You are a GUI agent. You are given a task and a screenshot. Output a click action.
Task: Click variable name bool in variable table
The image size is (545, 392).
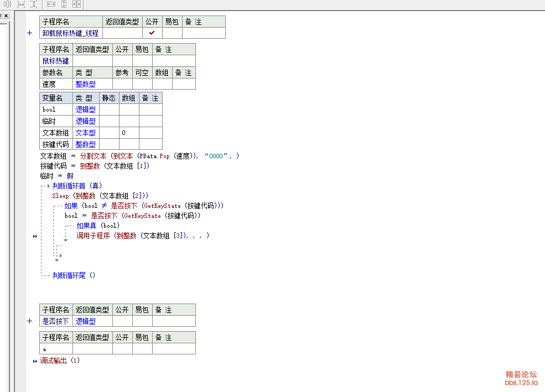pyautogui.click(x=49, y=109)
